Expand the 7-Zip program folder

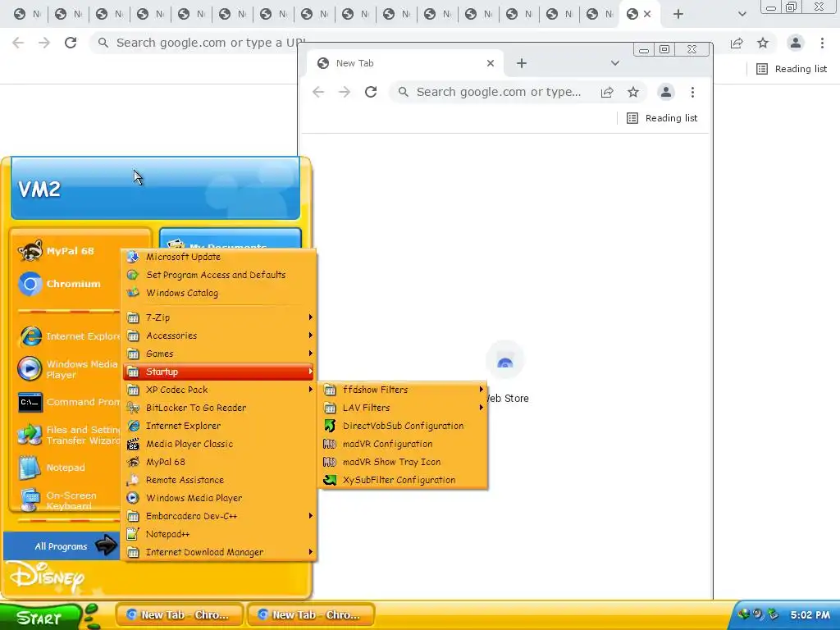219,317
